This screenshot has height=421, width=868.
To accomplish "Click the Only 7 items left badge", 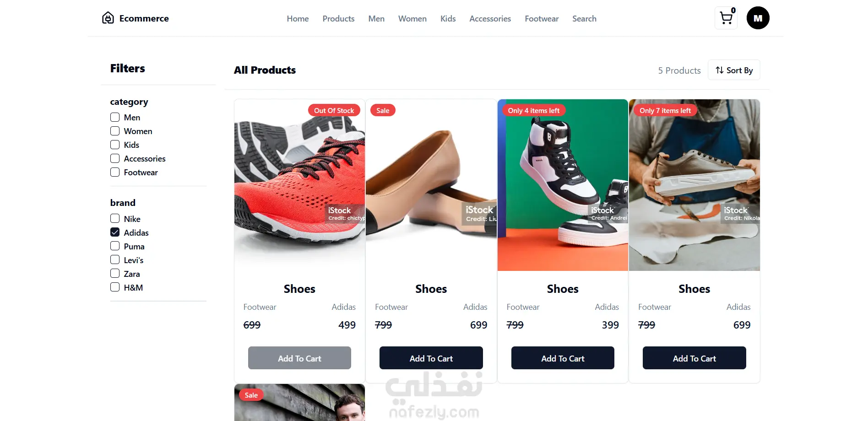I will tap(665, 110).
